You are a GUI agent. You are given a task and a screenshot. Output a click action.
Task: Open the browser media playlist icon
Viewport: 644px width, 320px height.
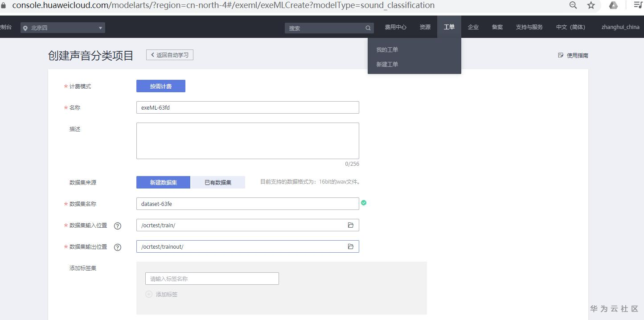tap(638, 5)
